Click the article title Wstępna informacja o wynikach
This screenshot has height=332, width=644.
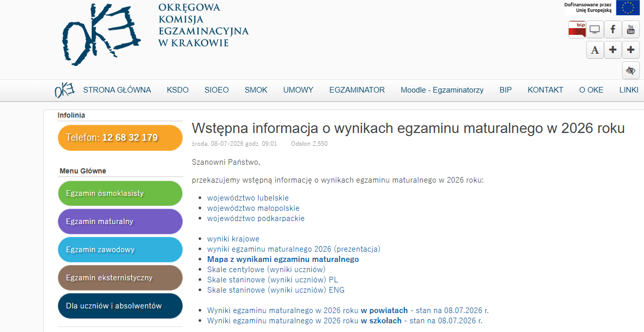[x=408, y=128]
